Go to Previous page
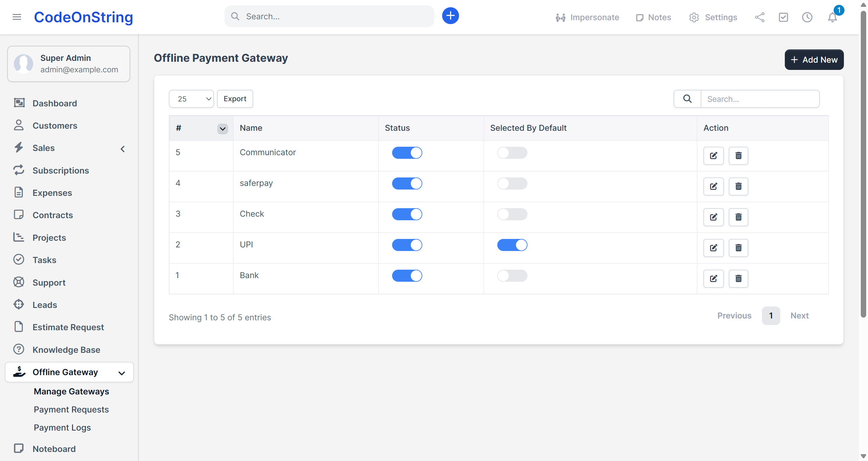 click(734, 315)
